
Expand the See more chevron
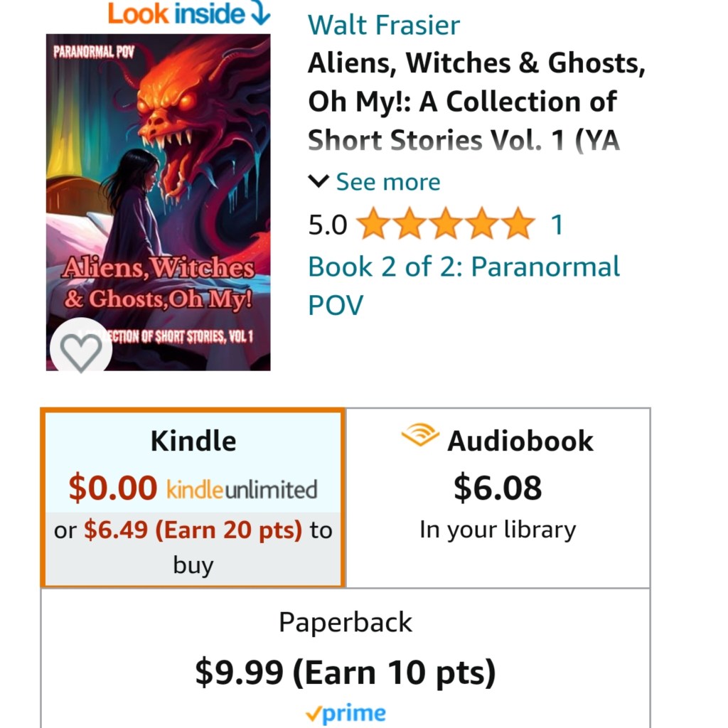coord(318,182)
